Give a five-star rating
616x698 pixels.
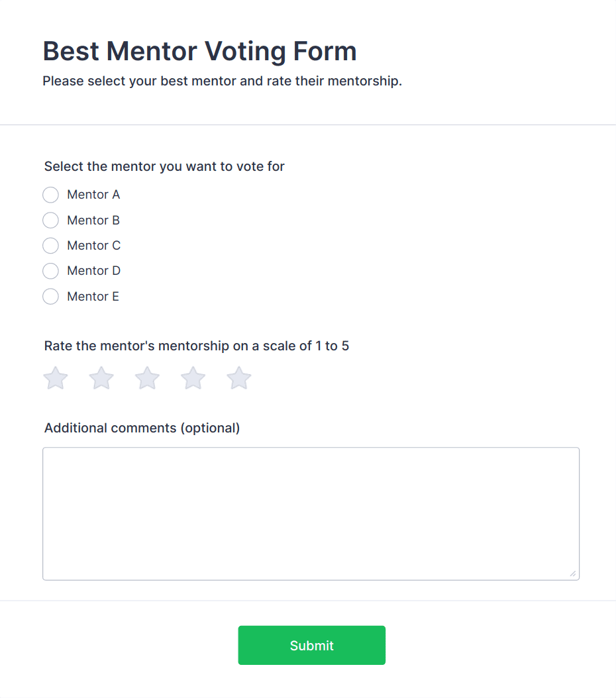click(239, 379)
